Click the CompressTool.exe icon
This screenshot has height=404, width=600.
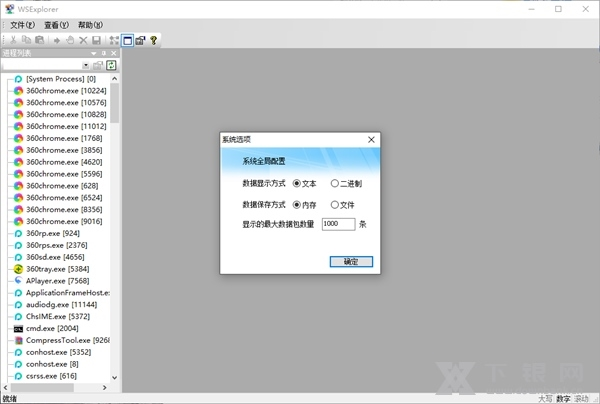pos(18,340)
